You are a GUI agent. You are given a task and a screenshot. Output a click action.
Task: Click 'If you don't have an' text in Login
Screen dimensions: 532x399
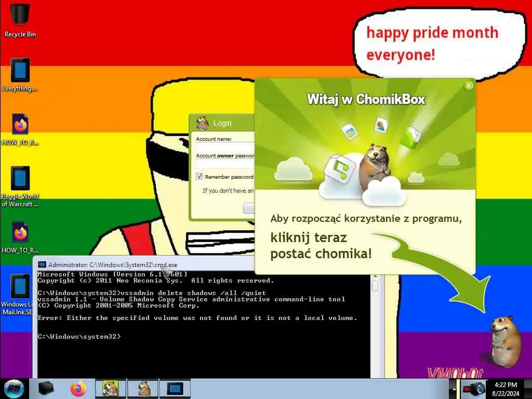pyautogui.click(x=228, y=191)
